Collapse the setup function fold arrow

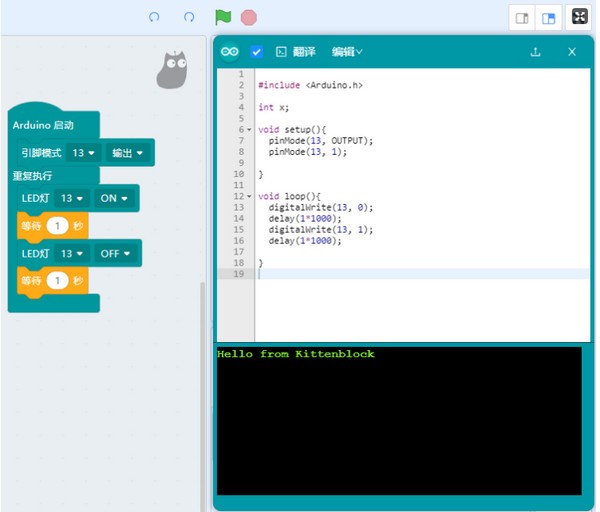click(249, 130)
